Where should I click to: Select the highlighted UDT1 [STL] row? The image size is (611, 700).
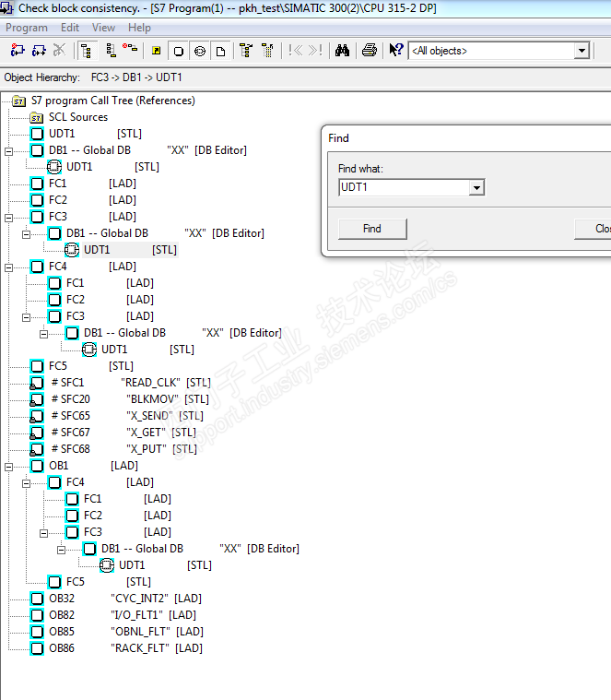coord(130,250)
